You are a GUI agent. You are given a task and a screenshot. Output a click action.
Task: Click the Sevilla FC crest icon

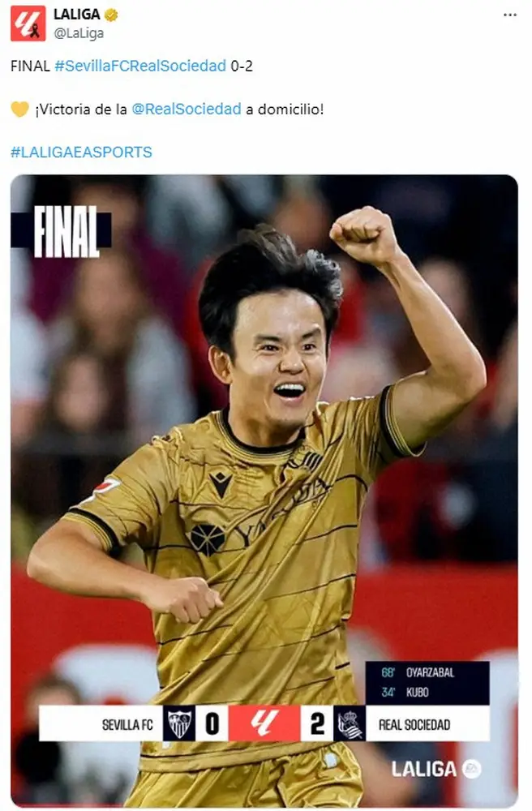coord(179,723)
